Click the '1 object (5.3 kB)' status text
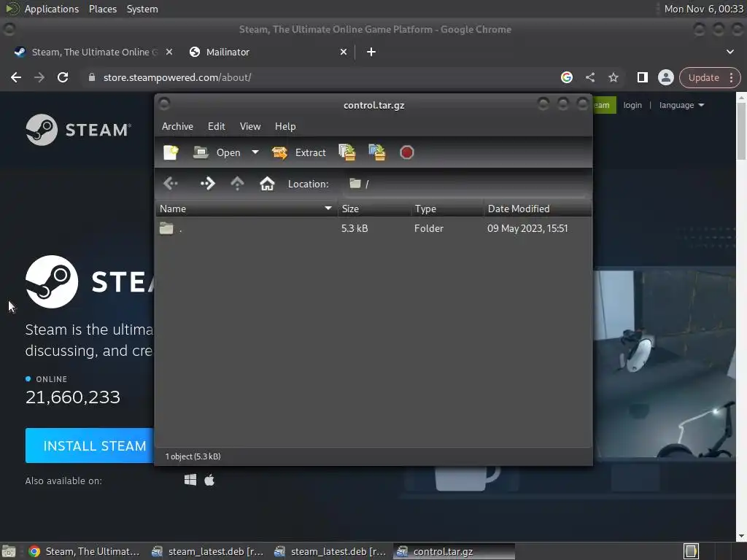This screenshot has width=747, height=560. tap(193, 456)
